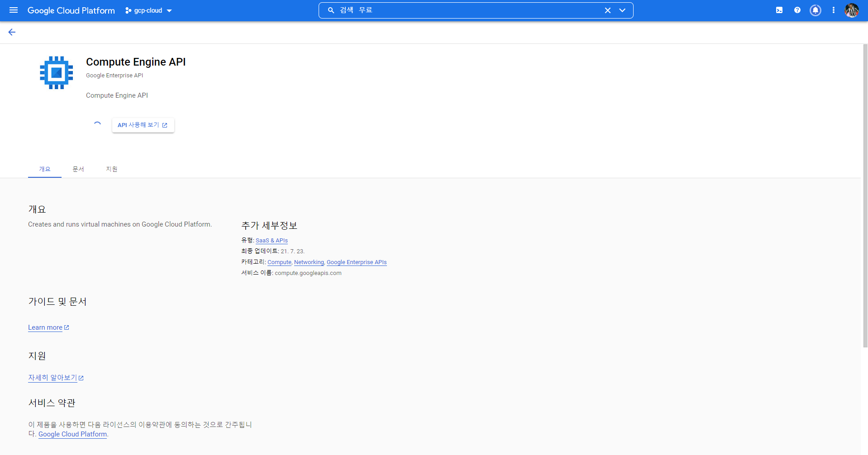This screenshot has height=455, width=868.
Task: Activate Cloud Shell terminal icon
Action: [x=779, y=10]
